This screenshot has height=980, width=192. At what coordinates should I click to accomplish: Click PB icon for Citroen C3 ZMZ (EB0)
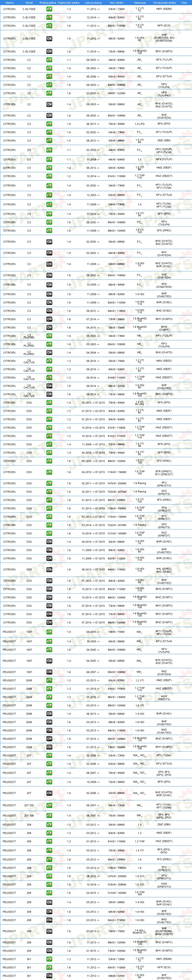(49, 140)
